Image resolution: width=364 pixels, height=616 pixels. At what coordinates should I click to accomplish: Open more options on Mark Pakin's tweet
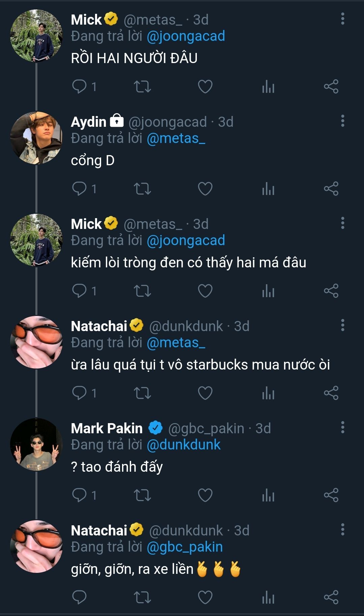coord(342,428)
